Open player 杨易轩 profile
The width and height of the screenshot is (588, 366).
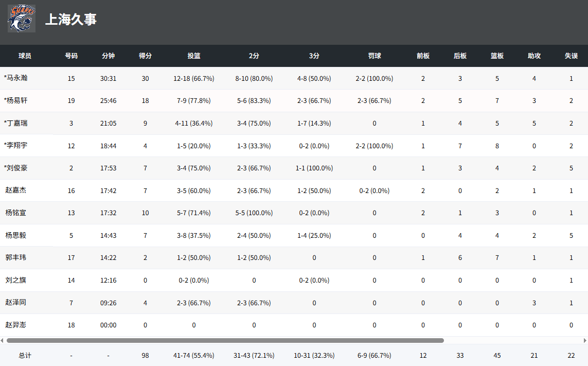click(x=16, y=101)
